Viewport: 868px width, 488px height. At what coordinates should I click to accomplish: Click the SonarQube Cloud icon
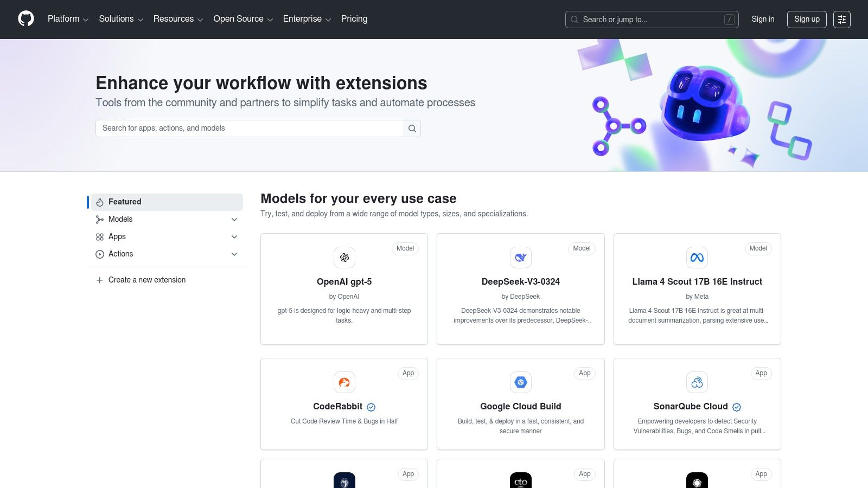point(697,382)
